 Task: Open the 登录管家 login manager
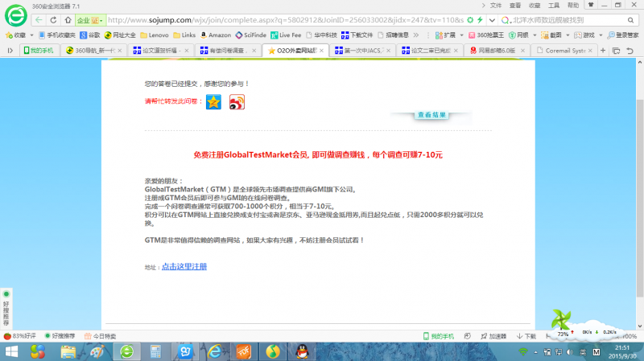[x=623, y=35]
